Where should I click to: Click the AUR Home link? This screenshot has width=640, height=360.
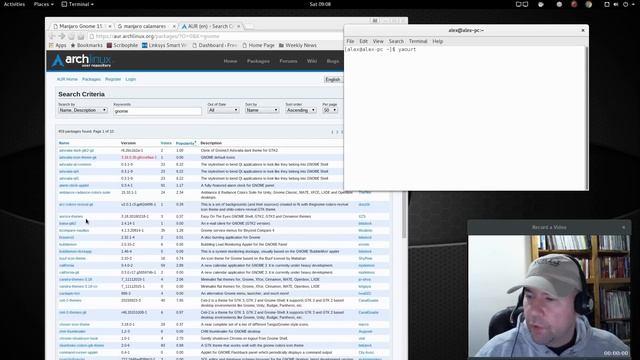pyautogui.click(x=67, y=79)
